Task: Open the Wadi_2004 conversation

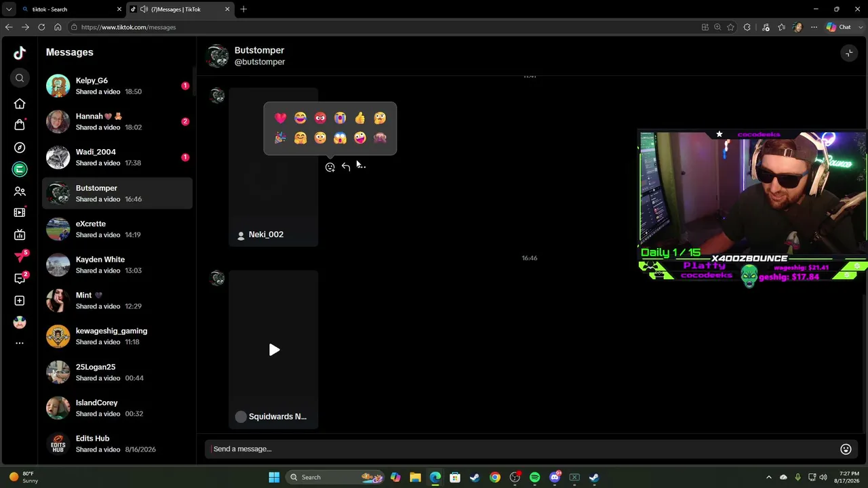Action: click(117, 157)
